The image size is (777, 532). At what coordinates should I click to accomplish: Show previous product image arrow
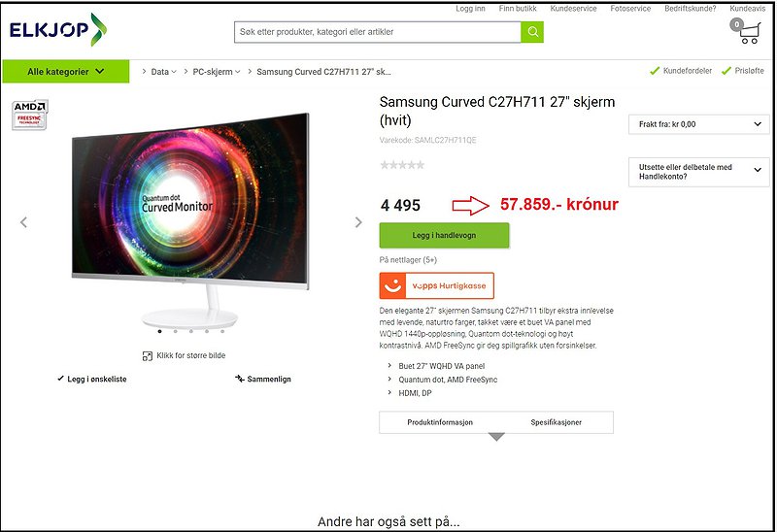23,222
